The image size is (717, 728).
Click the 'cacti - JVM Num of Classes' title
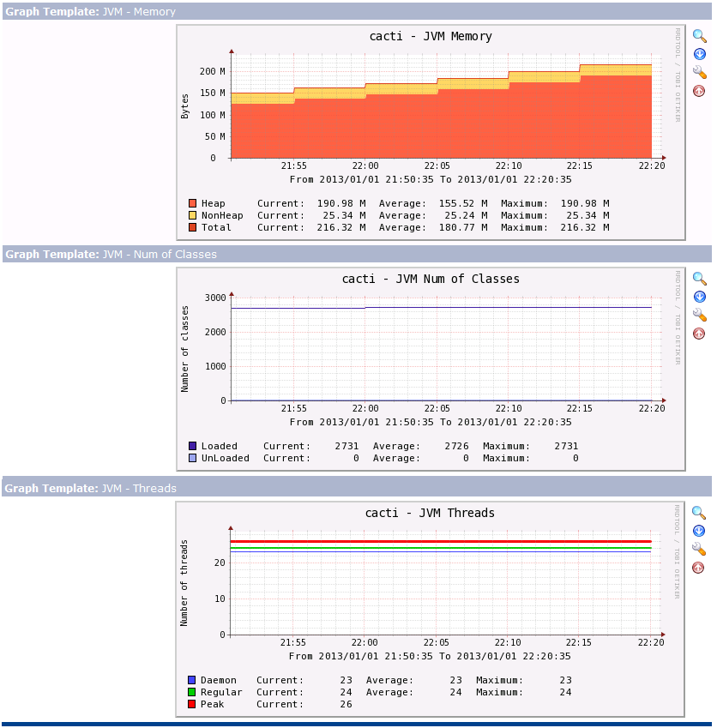tap(431, 279)
